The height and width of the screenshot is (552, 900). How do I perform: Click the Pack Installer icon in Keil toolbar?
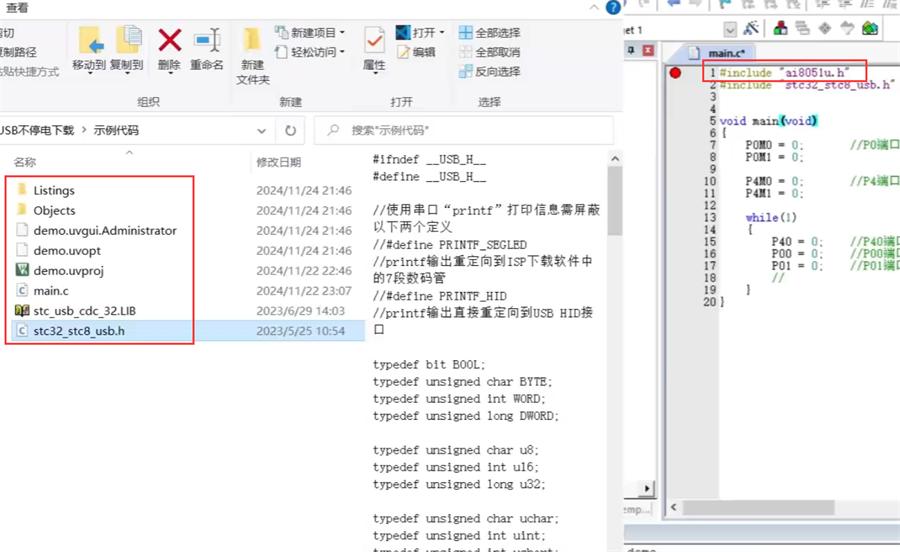click(870, 29)
